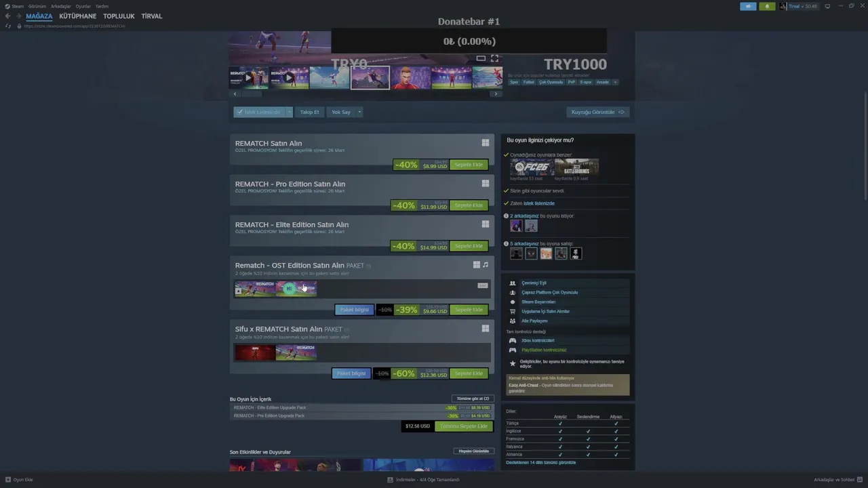The image size is (868, 488).
Task: Open the announcements megaphone button
Action: click(x=748, y=6)
